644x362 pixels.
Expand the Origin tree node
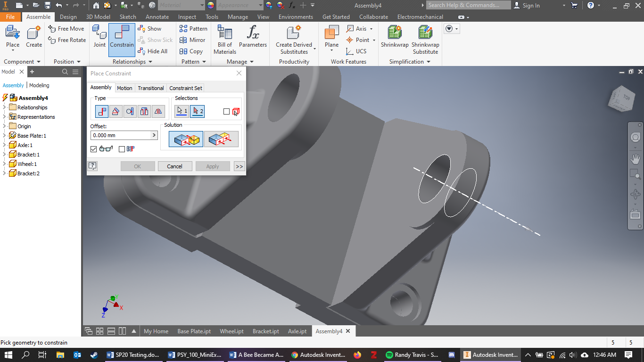click(x=4, y=126)
